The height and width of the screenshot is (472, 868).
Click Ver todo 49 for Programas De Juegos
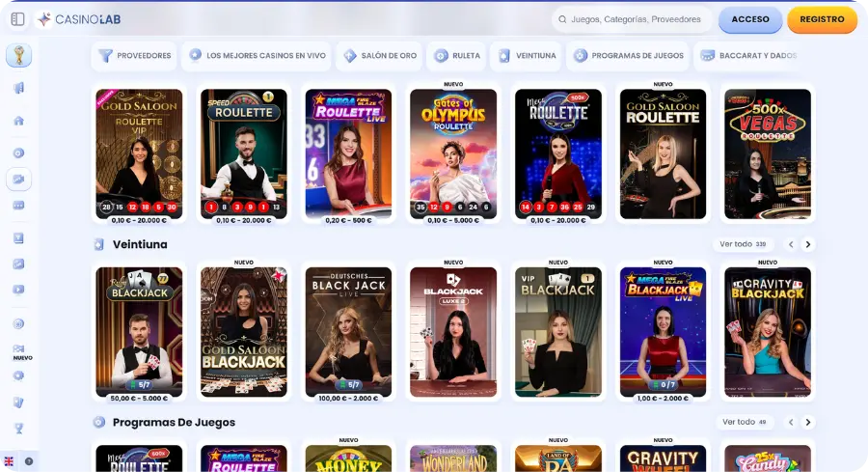[744, 422]
